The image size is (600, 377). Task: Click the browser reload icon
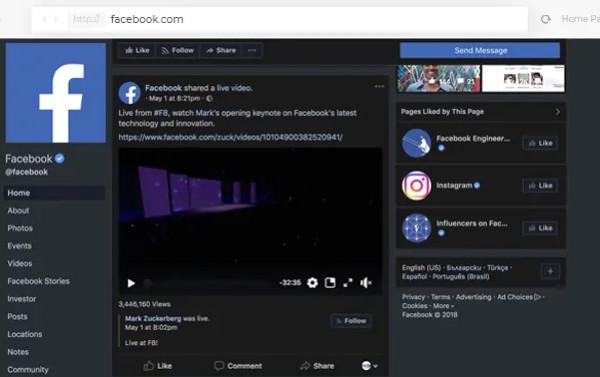pyautogui.click(x=546, y=19)
